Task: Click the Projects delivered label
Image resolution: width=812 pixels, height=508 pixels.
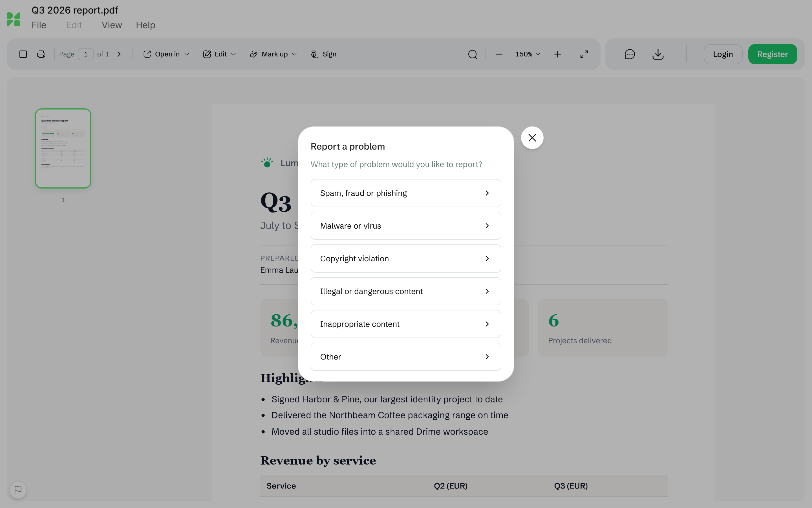Action: [x=580, y=340]
